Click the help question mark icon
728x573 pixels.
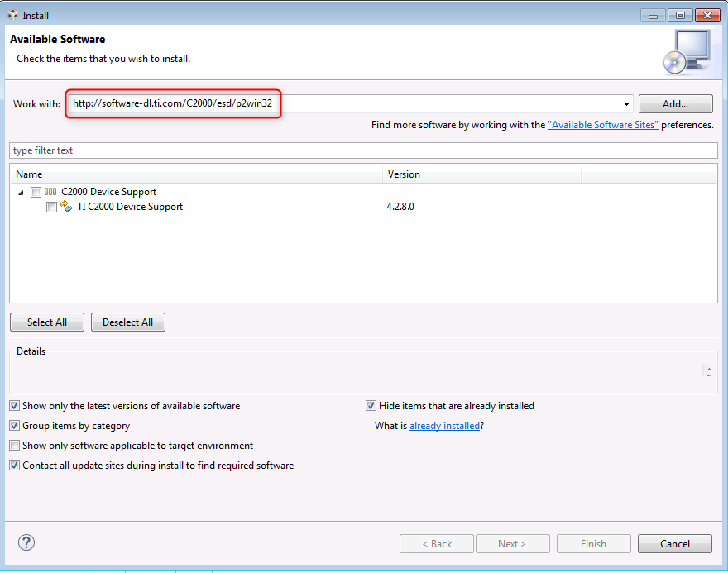26,542
